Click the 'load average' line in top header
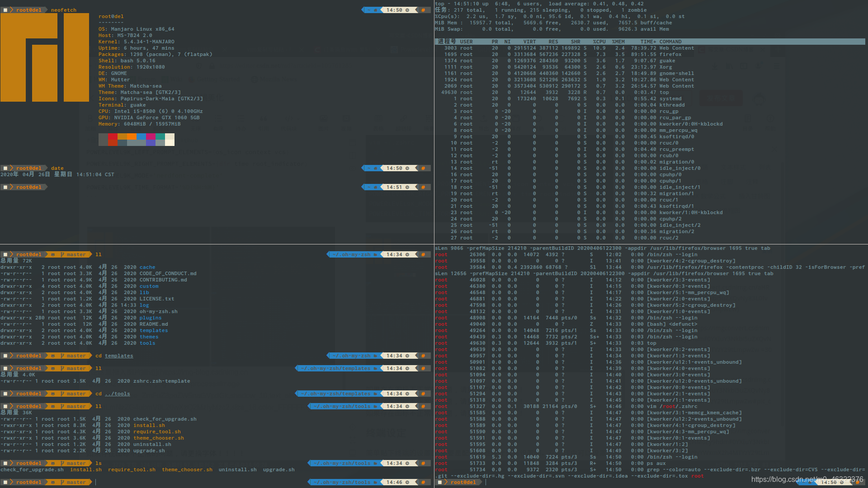Screen dimensions: 868x488 click(539, 4)
